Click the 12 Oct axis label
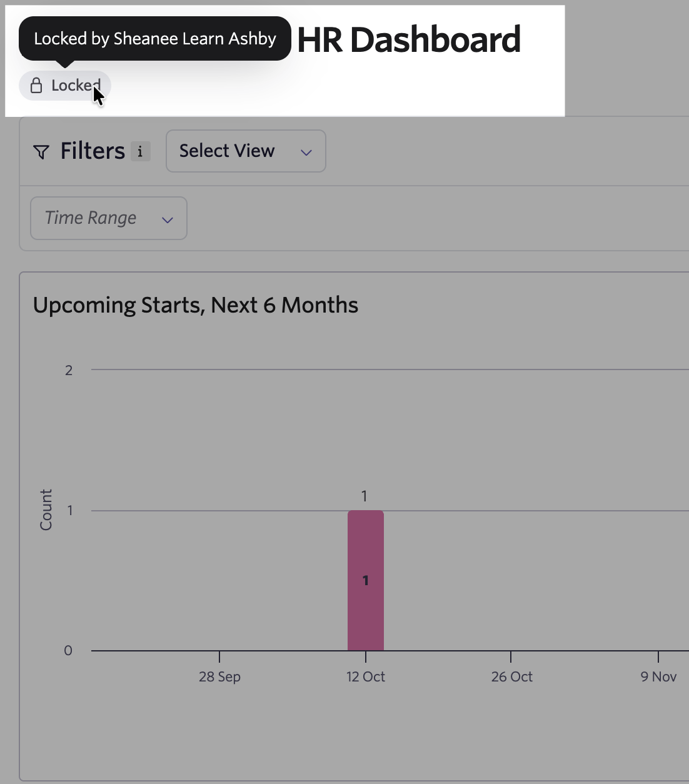Viewport: 689px width, 784px height. [x=366, y=676]
